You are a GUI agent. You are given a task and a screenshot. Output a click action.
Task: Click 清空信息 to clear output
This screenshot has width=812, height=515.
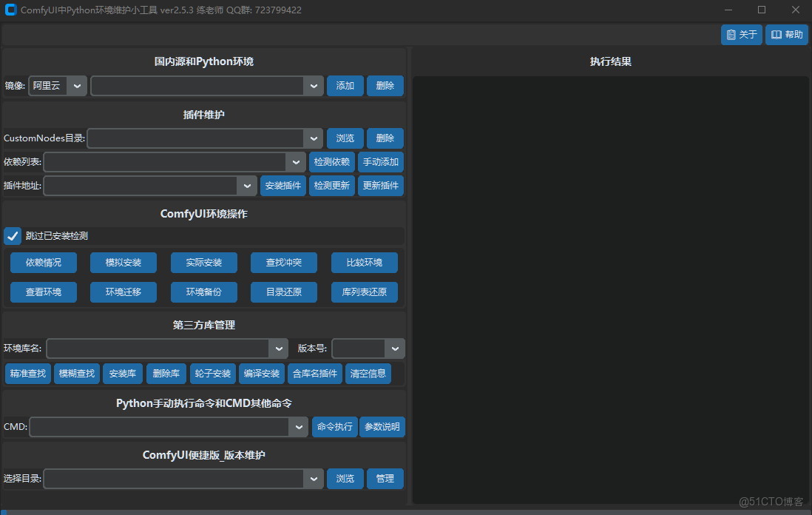[x=368, y=373]
